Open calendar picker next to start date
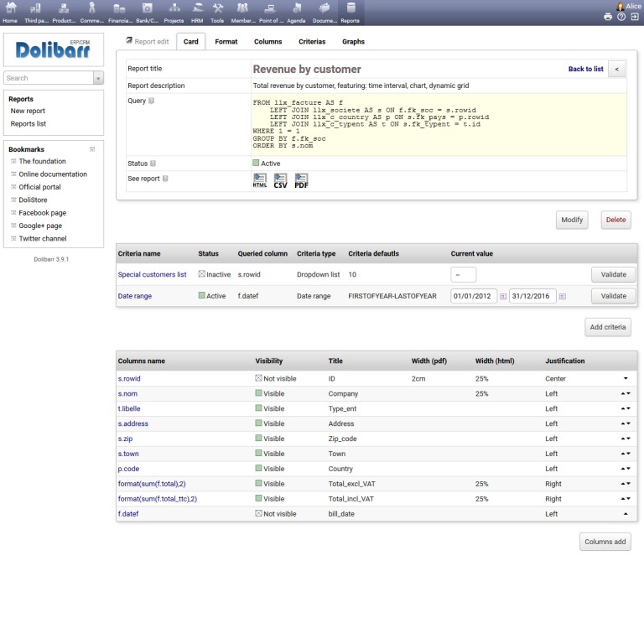Viewport: 644px width, 644px height. 503,296
